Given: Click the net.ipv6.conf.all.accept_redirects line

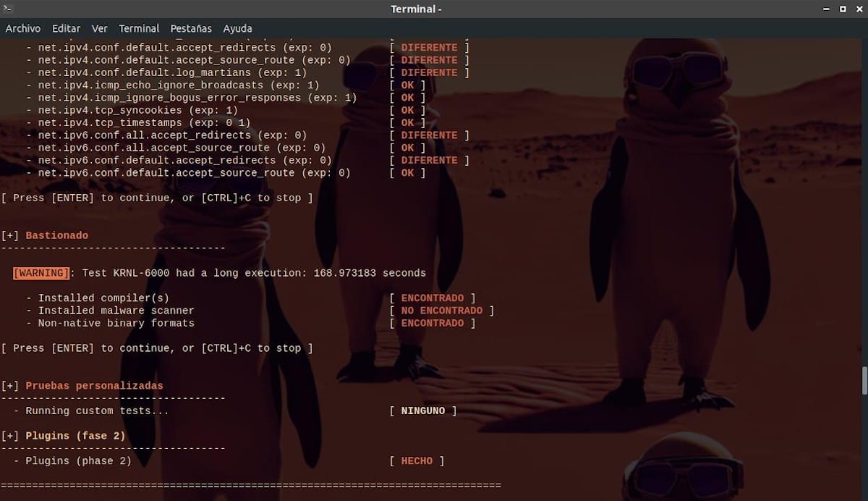Looking at the screenshot, I should point(166,135).
